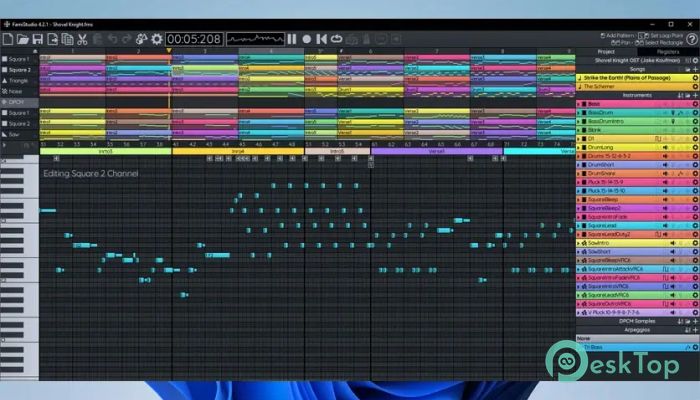700x400 pixels.
Task: Select the DPCM channel name
Action: pos(16,102)
